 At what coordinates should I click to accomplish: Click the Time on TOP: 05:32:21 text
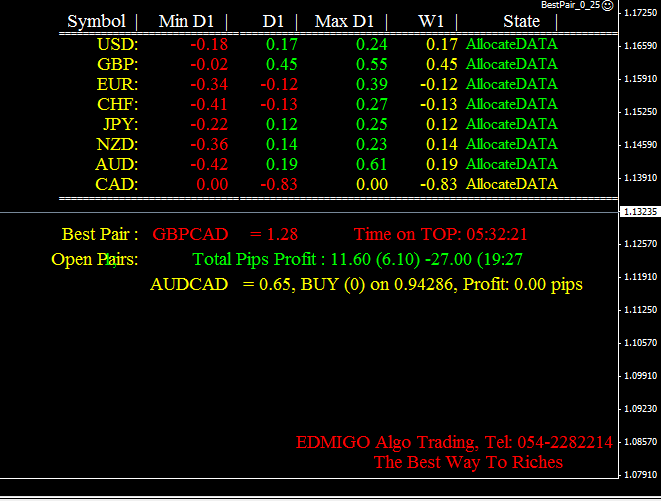[441, 234]
